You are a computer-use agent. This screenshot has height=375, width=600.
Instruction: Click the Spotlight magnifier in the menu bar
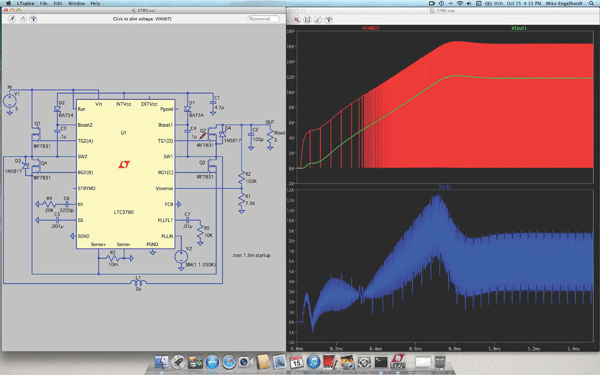591,3
